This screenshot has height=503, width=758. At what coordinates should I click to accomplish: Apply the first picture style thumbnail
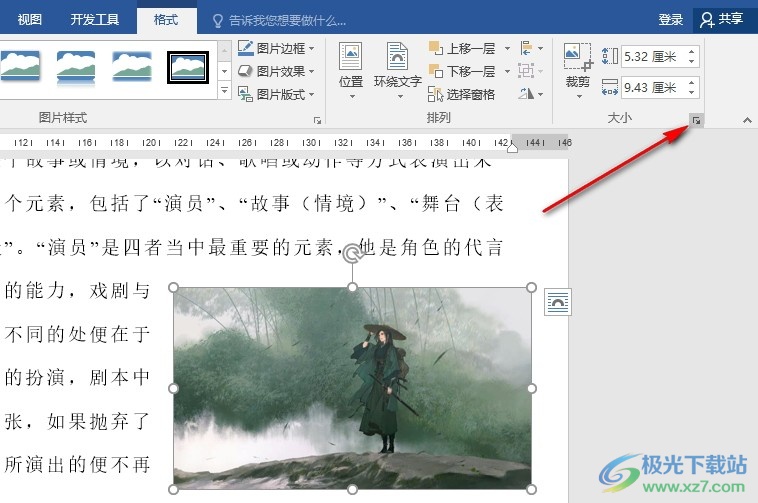click(20, 66)
